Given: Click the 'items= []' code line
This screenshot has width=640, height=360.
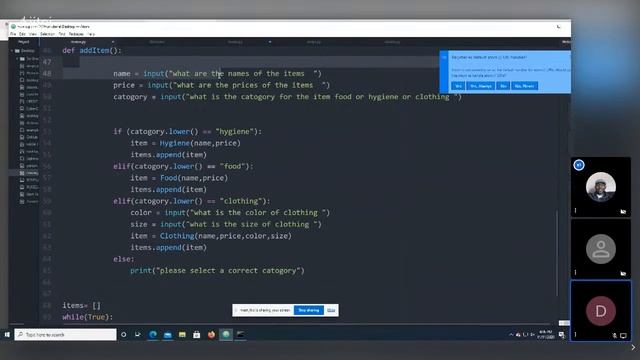Looking at the screenshot, I should pos(81,305).
